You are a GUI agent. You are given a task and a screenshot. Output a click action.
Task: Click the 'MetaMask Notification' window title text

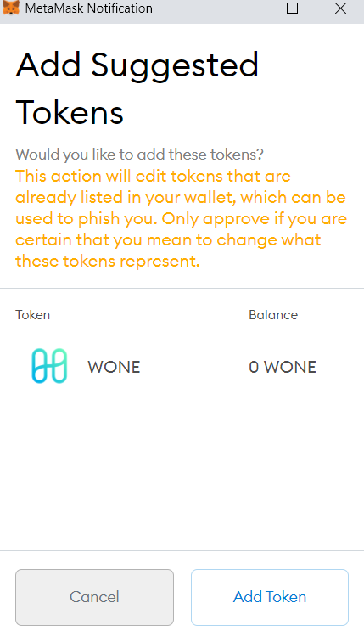tap(89, 8)
